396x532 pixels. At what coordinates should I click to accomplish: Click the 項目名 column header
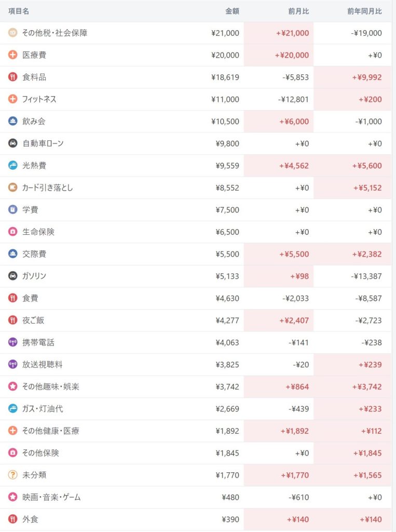coord(19,11)
